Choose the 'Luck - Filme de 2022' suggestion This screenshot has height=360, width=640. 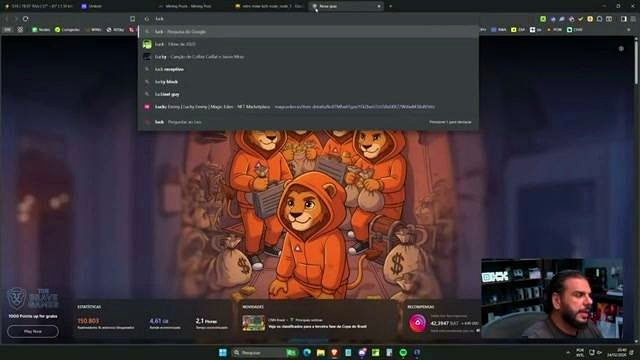[308, 44]
